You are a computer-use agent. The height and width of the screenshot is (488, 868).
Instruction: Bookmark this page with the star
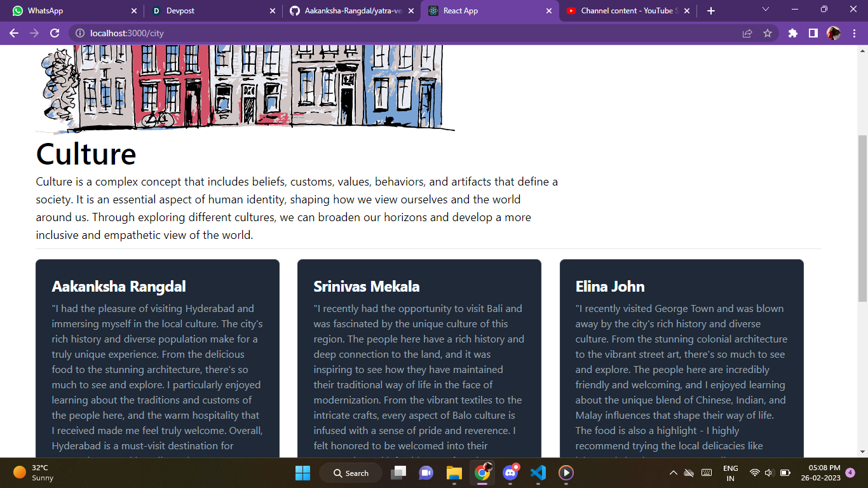click(768, 33)
